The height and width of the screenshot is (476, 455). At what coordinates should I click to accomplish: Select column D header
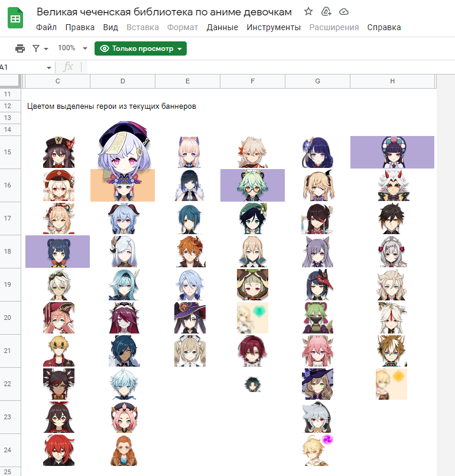pyautogui.click(x=122, y=81)
